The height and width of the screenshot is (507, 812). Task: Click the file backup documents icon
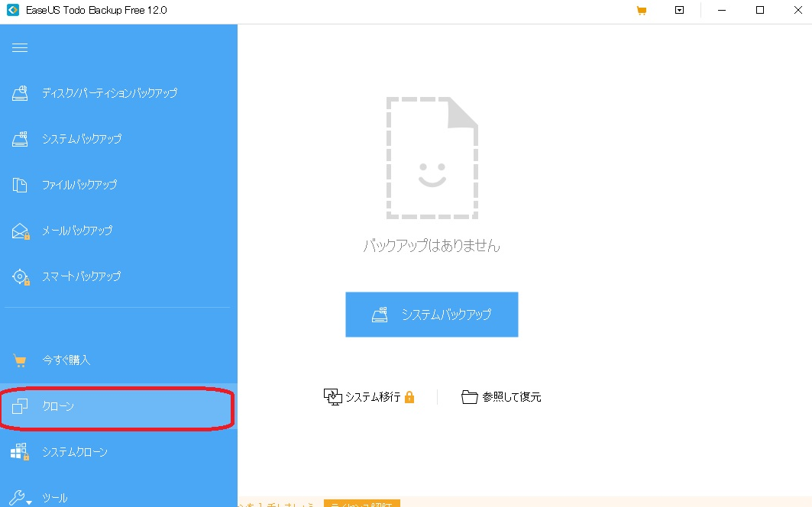pos(20,185)
